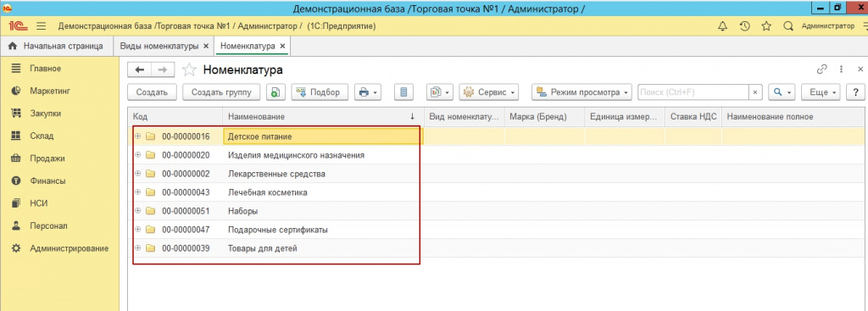Expand Наборы group
Screen dimensions: 868x311
pyautogui.click(x=137, y=211)
